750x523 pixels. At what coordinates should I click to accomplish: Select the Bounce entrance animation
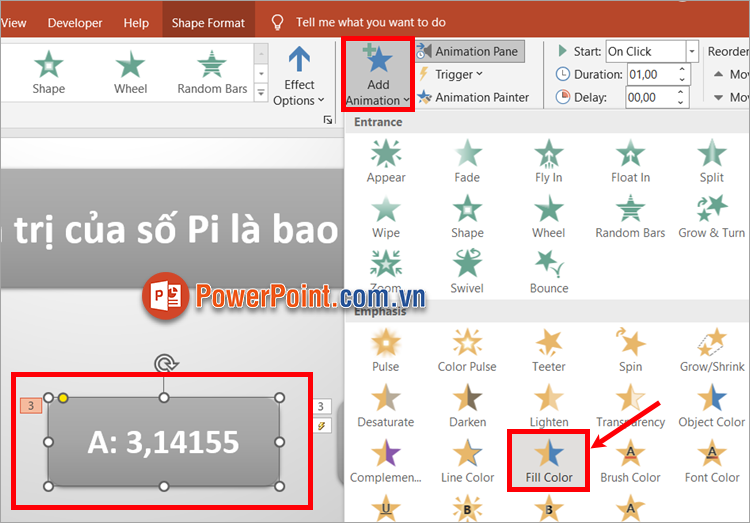point(548,270)
